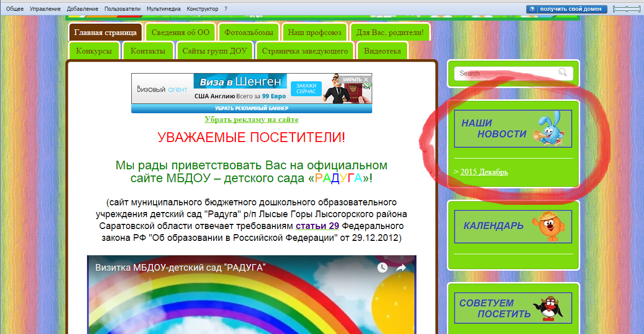
Task: Open the Управление admin menu
Action: click(x=45, y=9)
